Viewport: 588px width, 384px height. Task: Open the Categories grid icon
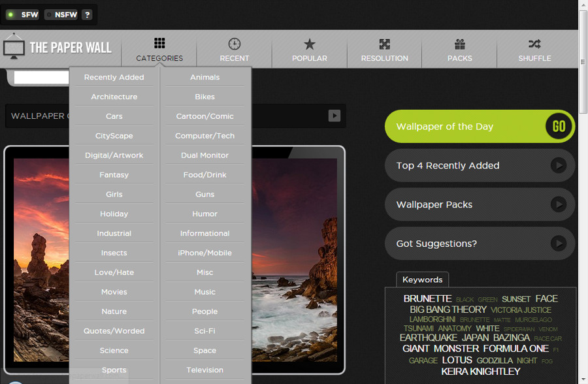[x=159, y=43]
